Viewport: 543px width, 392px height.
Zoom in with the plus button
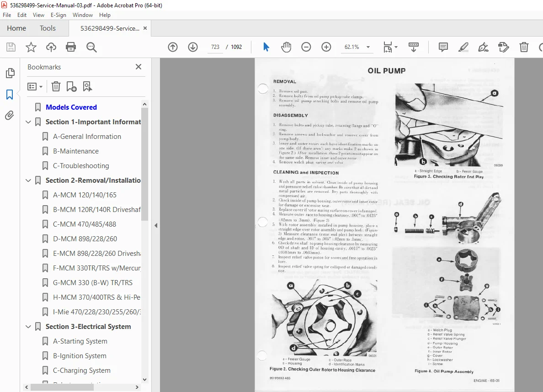[x=326, y=47]
